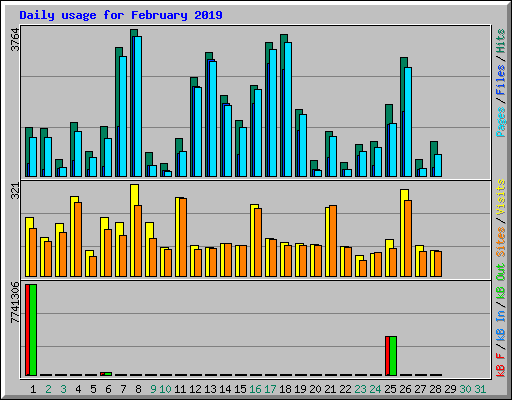This screenshot has height=400, width=512.
Task: Click the day 1 green kB Out bar
Action: (x=33, y=330)
